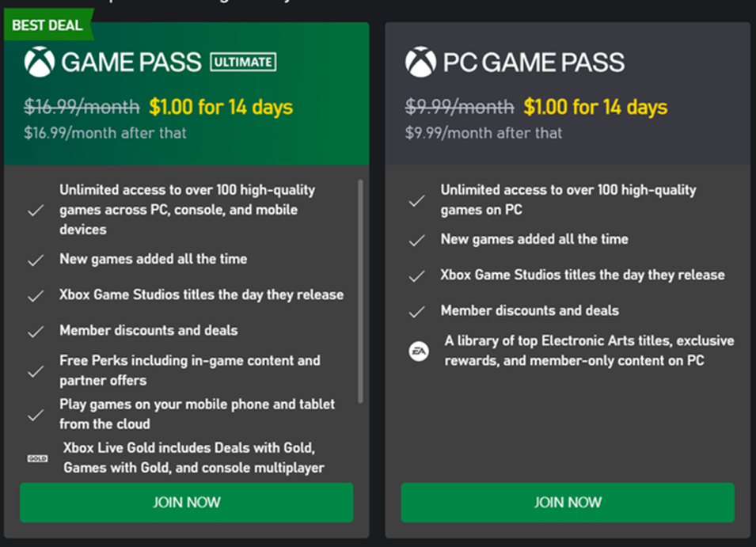Click PC Game Pass $1.00 trial price
756x547 pixels.
(595, 107)
